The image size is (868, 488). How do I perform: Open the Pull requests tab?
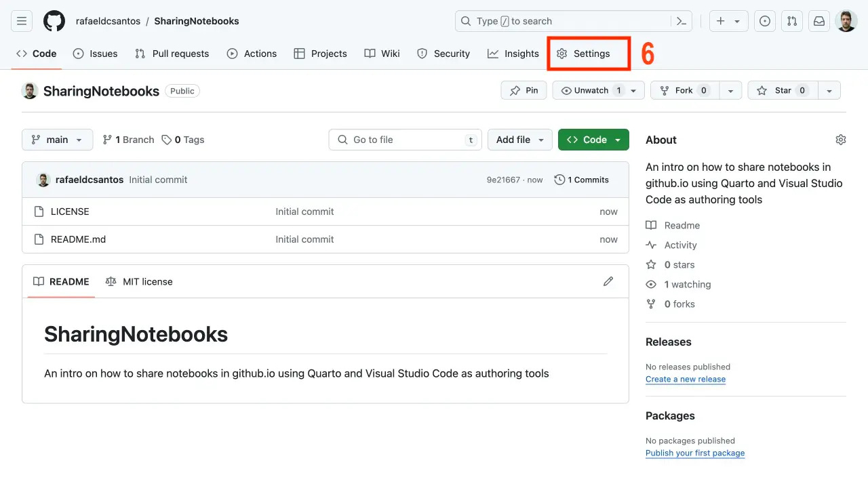tap(172, 54)
